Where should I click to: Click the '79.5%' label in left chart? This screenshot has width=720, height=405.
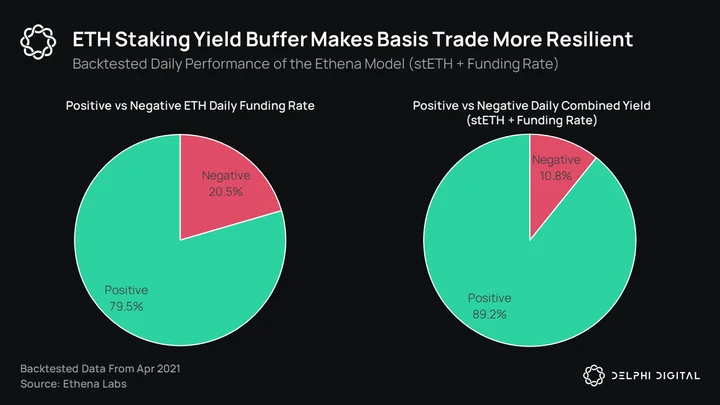pos(126,306)
